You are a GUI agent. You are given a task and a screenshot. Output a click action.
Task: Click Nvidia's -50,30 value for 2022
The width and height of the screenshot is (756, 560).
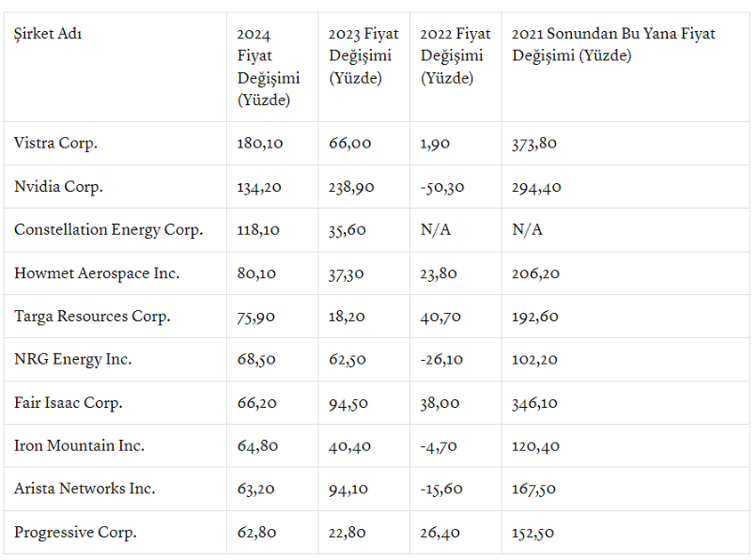(x=442, y=187)
